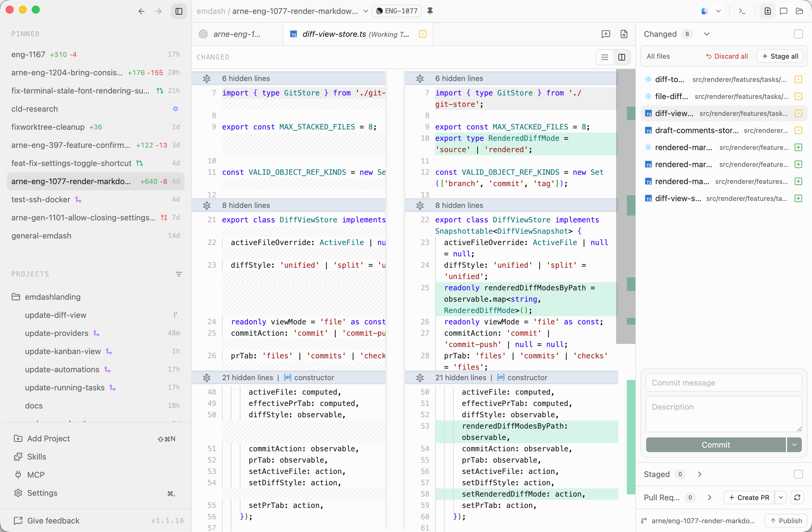Image resolution: width=812 pixels, height=532 pixels.
Task: Focus the Description text area
Action: coord(724,414)
